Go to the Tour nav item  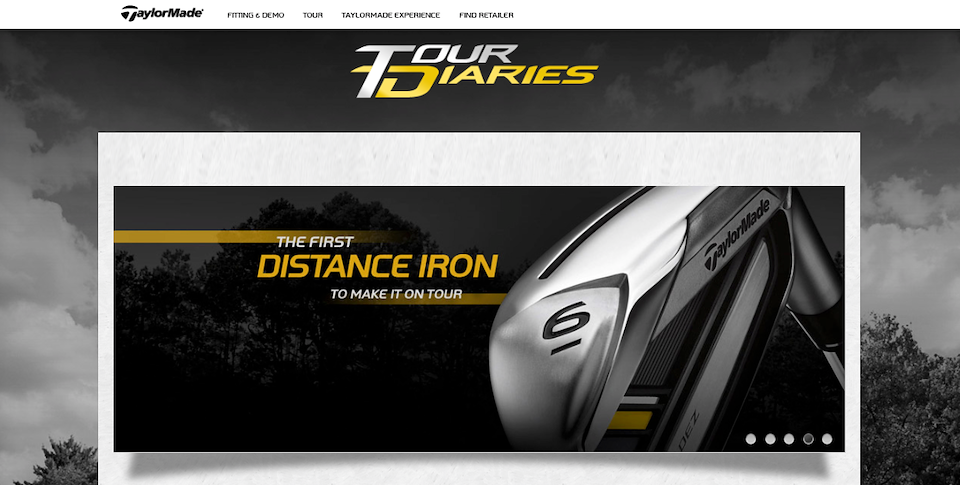313,15
